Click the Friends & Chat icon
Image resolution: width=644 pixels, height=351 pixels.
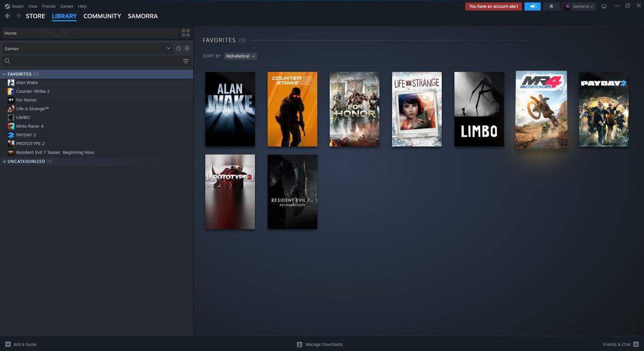(x=636, y=344)
